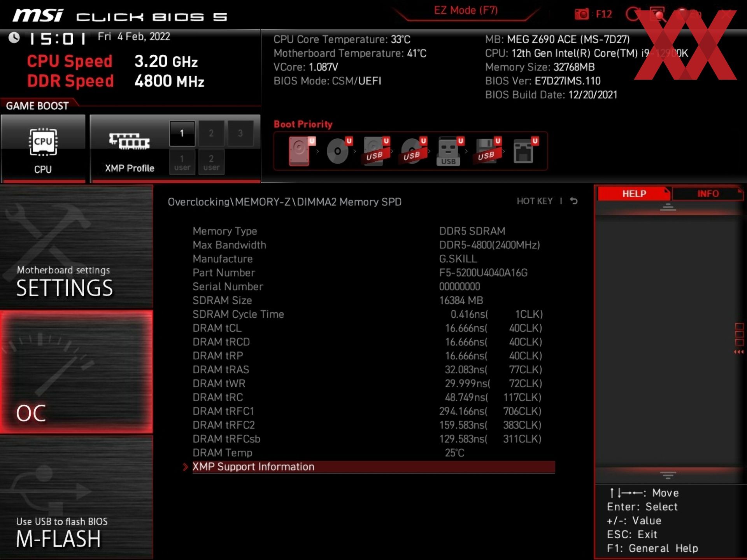The height and width of the screenshot is (560, 747).
Task: Click the date Fri 4 Feb, 2022
Action: (x=134, y=37)
